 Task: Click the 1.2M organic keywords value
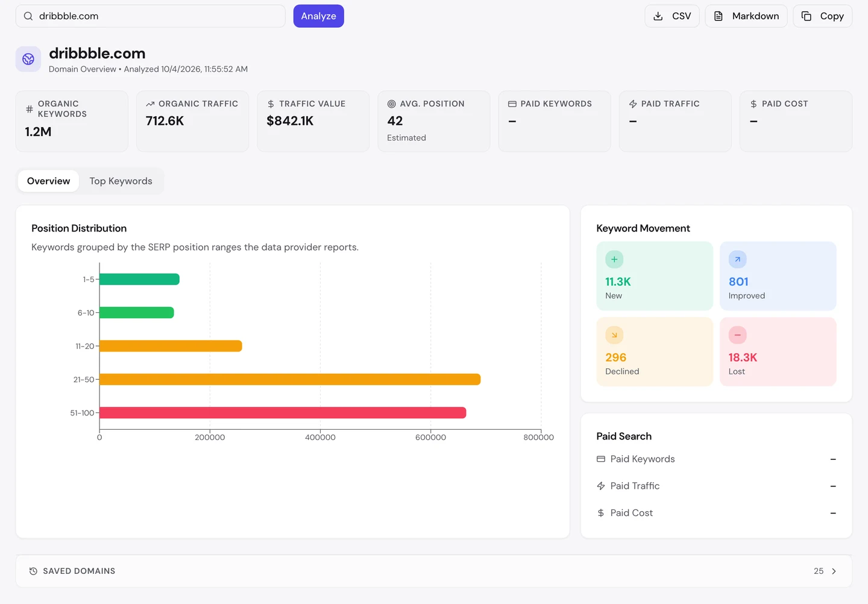[38, 132]
